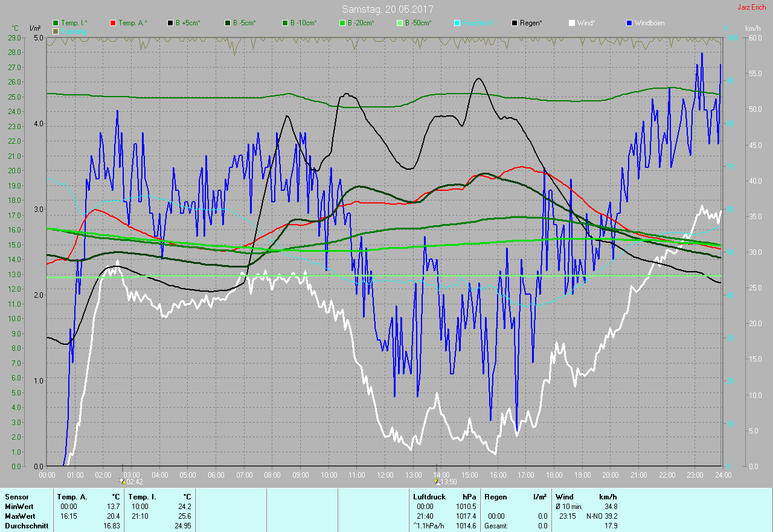Click the B -50cm legend label
Screen dimensions: 773x532
pyautogui.click(x=418, y=23)
